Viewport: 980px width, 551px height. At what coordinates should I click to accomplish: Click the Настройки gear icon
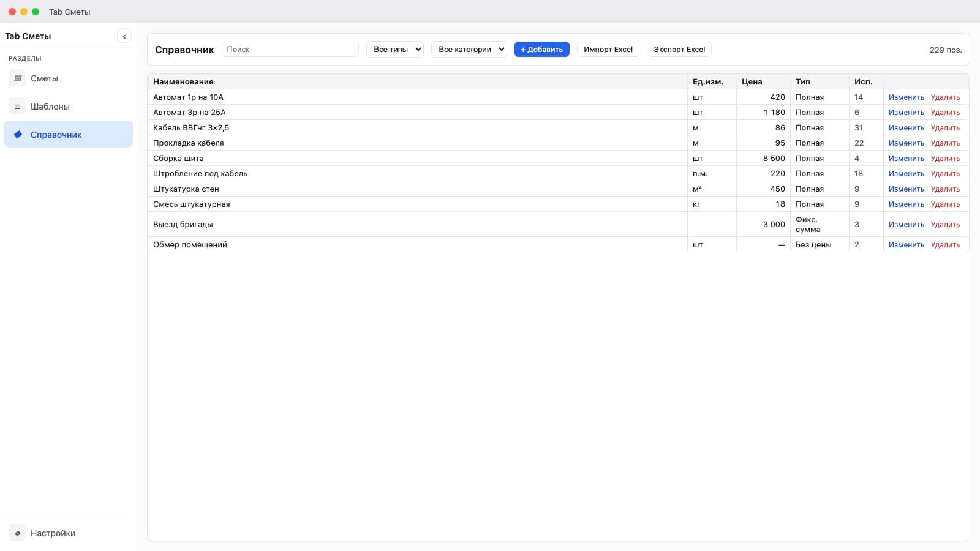click(17, 533)
